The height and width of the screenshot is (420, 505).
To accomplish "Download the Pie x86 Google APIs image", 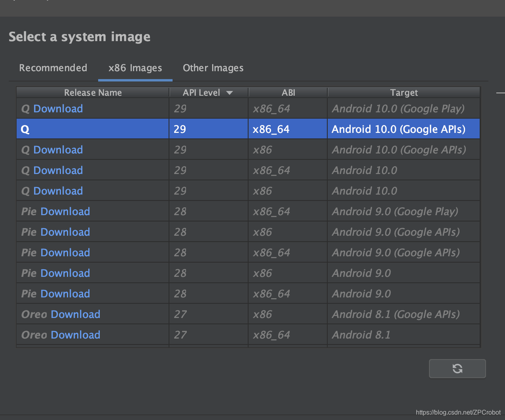I will tap(65, 232).
